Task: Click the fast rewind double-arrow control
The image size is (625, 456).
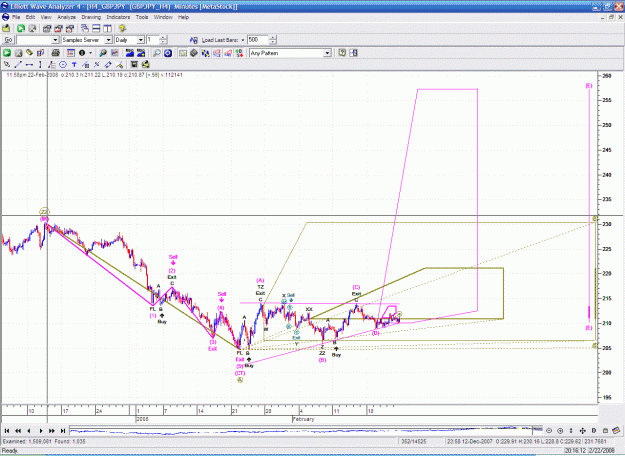Action: pyautogui.click(x=18, y=430)
